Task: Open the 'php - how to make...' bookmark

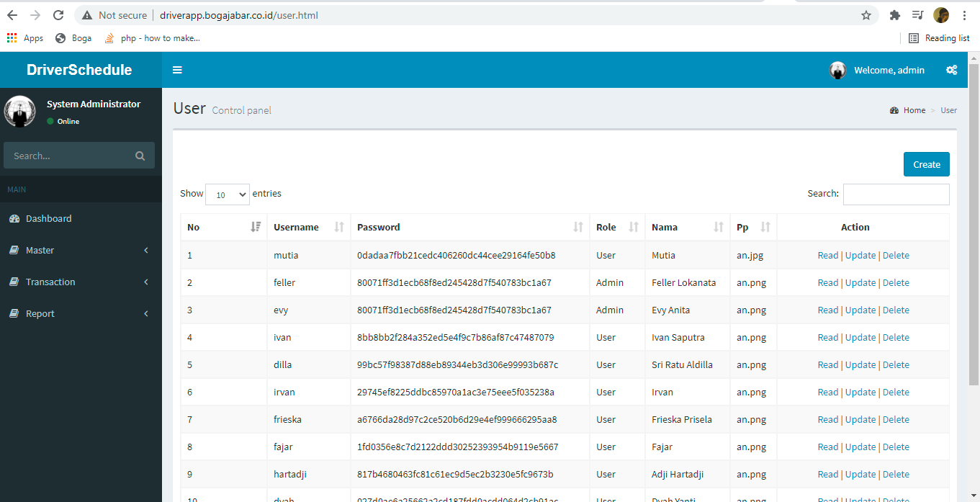Action: click(x=152, y=38)
